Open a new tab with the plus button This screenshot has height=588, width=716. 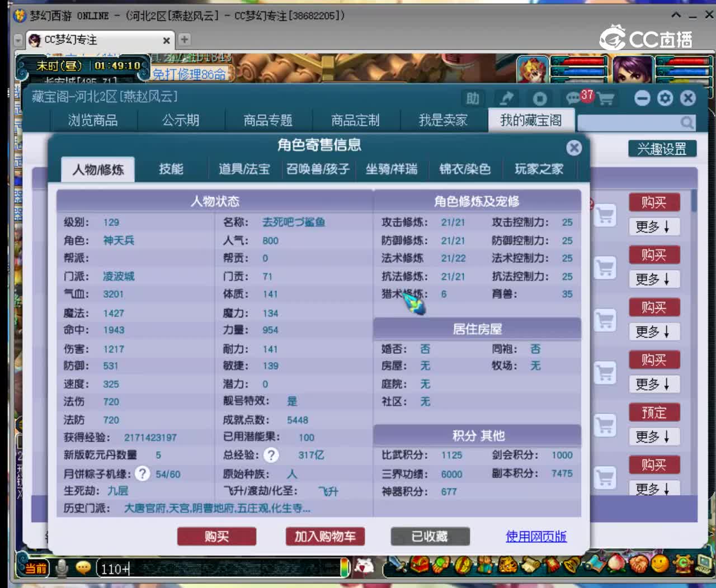coord(185,39)
